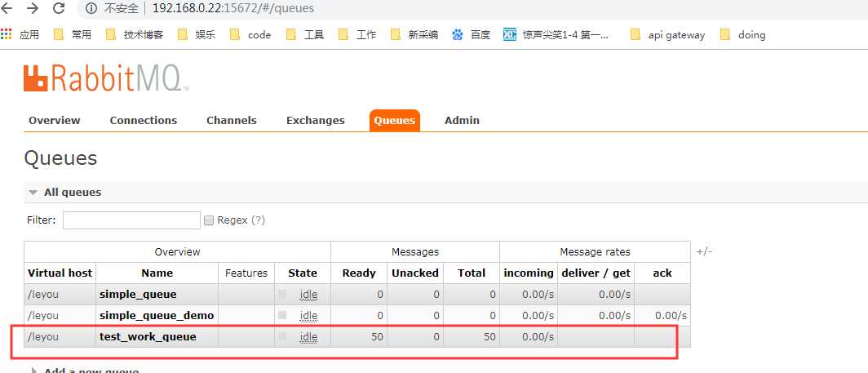Click the Queues page heading
This screenshot has height=373, width=868.
tap(61, 158)
